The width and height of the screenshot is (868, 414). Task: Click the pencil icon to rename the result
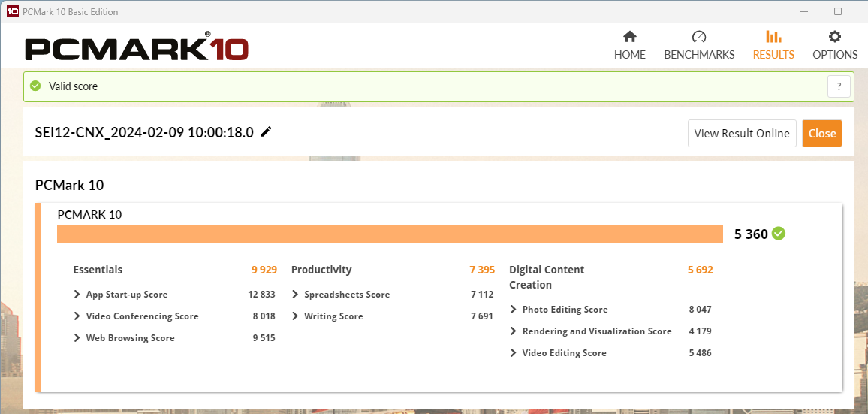tap(267, 132)
